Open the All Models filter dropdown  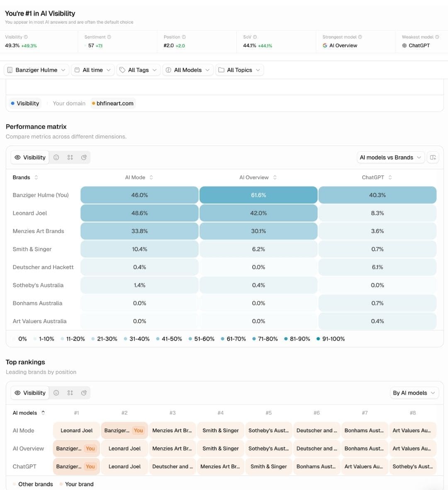(187, 70)
